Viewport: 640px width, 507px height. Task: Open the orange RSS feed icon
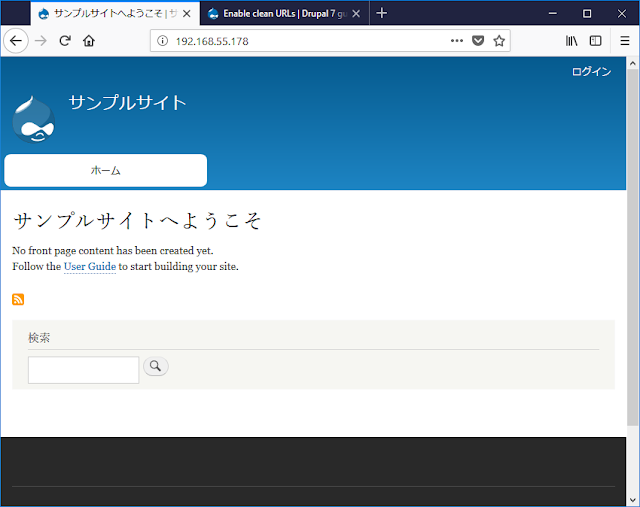(x=18, y=299)
